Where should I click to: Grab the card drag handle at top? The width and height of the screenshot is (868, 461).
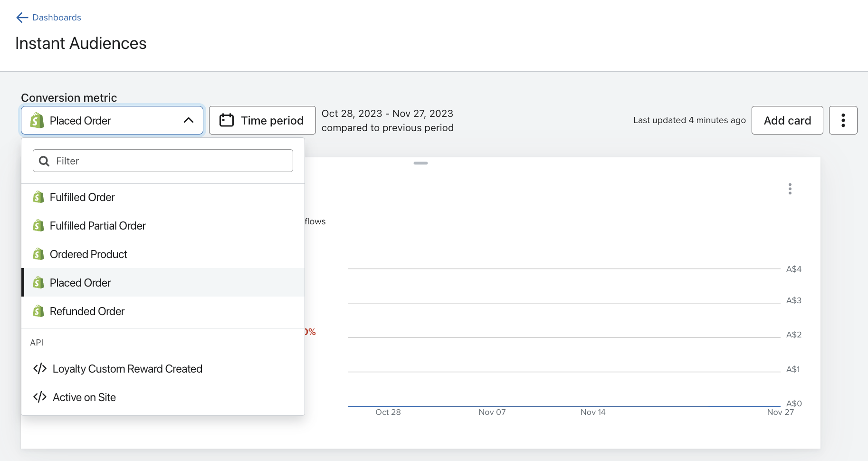click(x=420, y=163)
